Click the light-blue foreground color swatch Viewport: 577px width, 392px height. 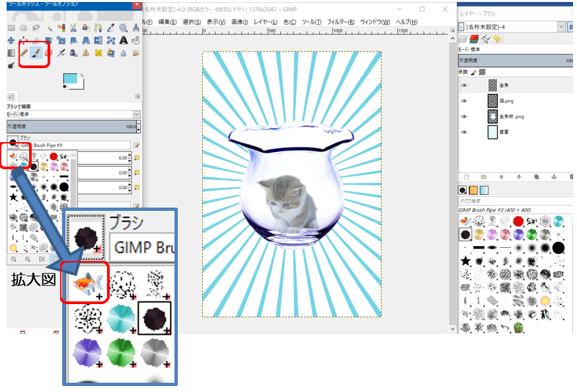click(70, 79)
